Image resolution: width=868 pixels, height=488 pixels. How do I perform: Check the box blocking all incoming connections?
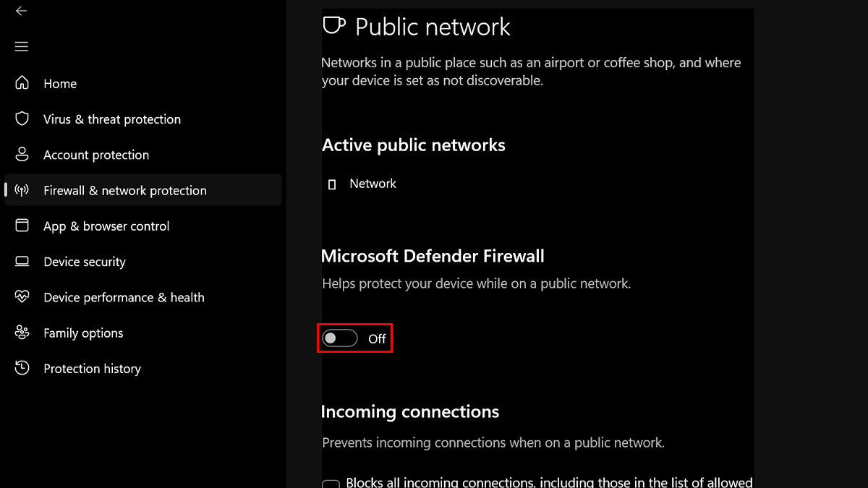coord(331,482)
